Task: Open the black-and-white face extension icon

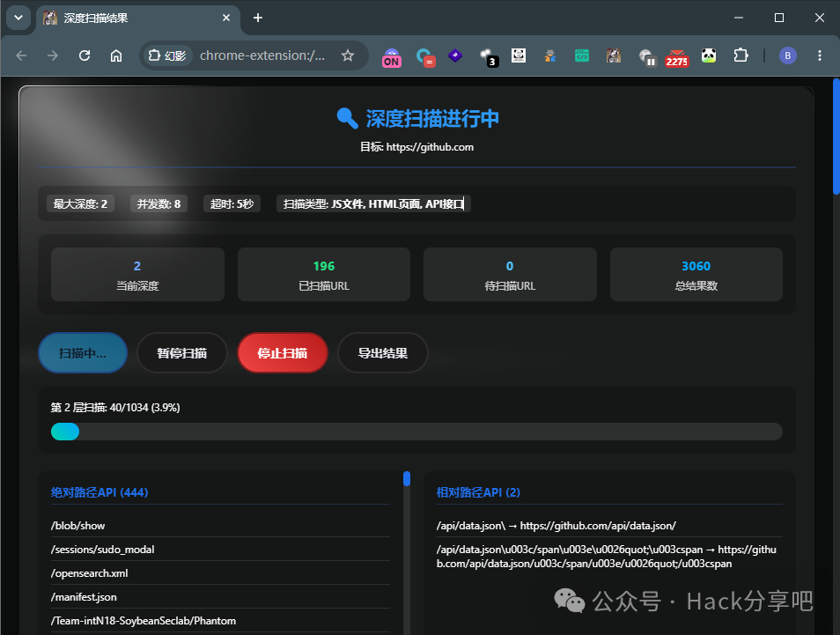Action: coord(519,55)
